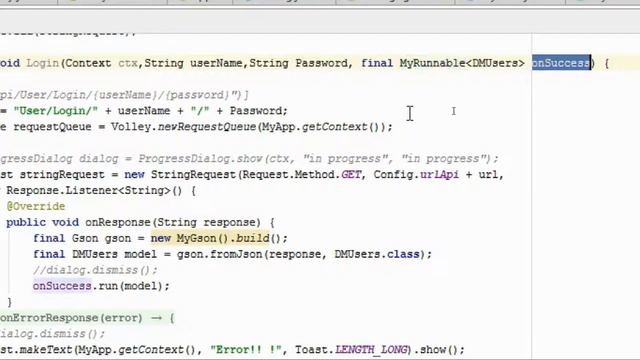Click Response.Listener<String>() text
The width and height of the screenshot is (640, 360).
point(94,191)
